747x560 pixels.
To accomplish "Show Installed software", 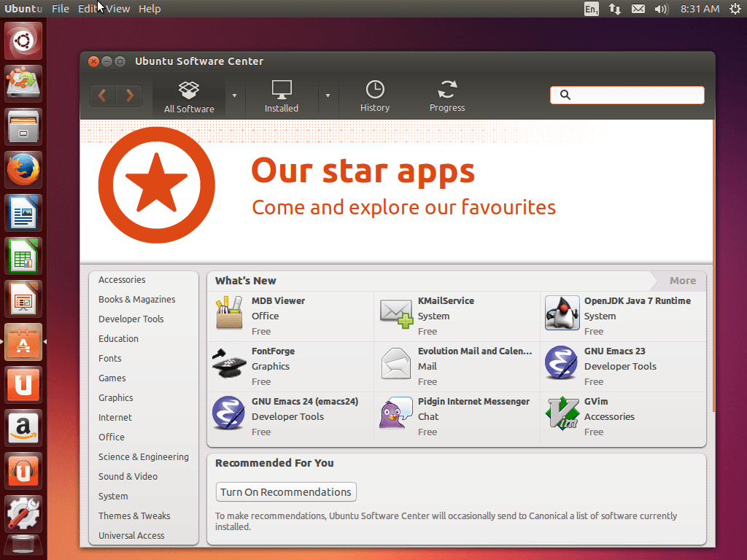I will pyautogui.click(x=282, y=97).
